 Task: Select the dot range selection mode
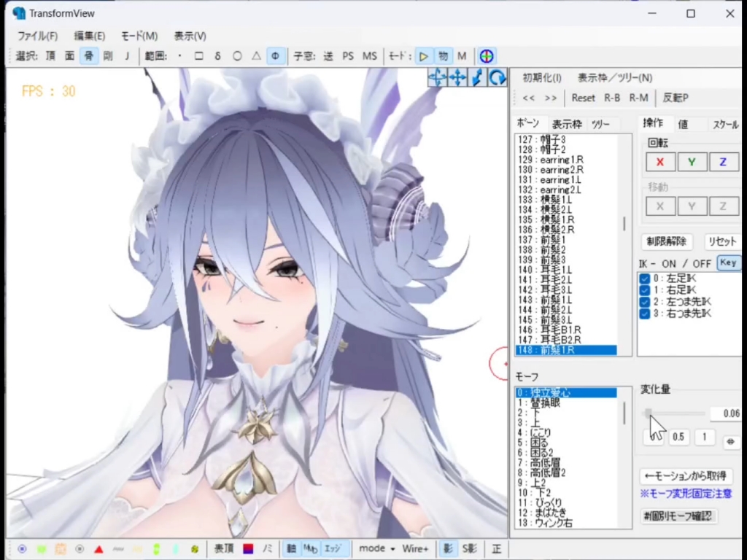pos(179,56)
